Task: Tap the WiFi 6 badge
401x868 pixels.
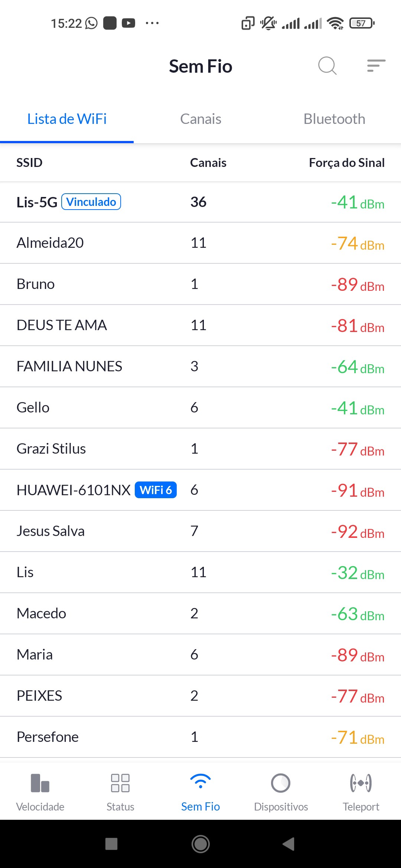Action: 156,490
